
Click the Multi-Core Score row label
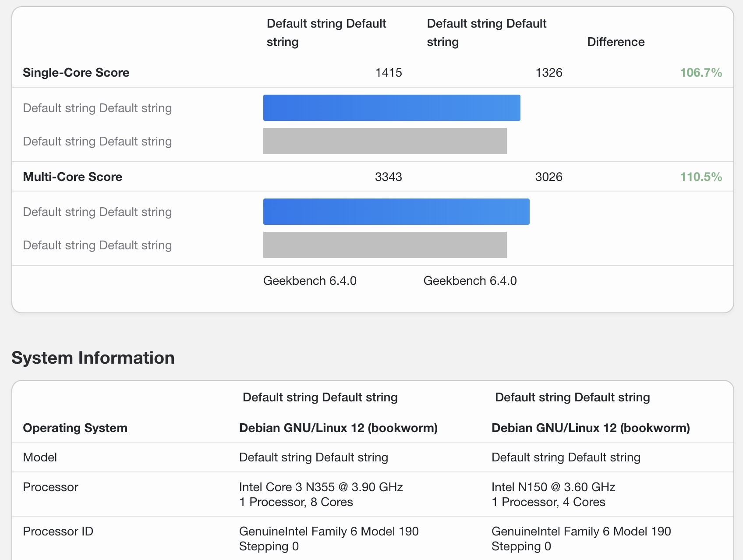click(72, 177)
